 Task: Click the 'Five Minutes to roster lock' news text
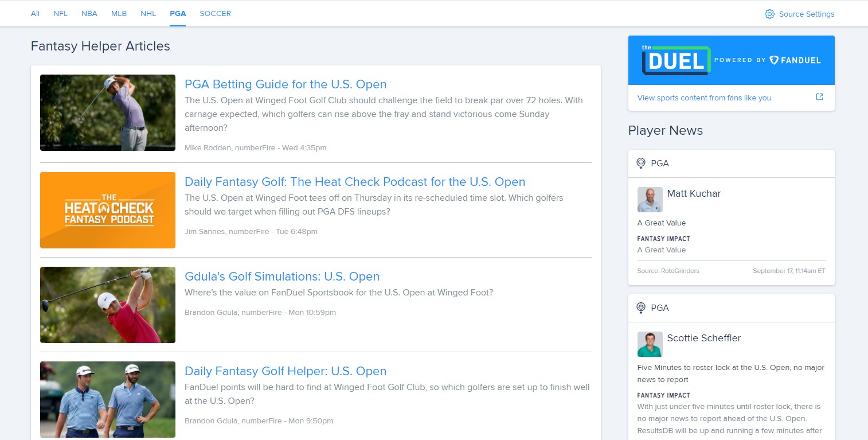click(731, 373)
